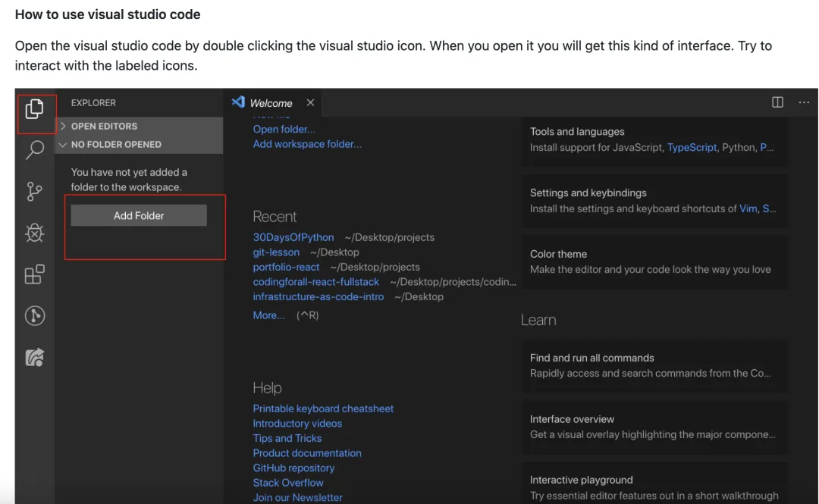This screenshot has width=819, height=504.
Task: Open the Settings and keybindings card
Action: click(x=655, y=201)
